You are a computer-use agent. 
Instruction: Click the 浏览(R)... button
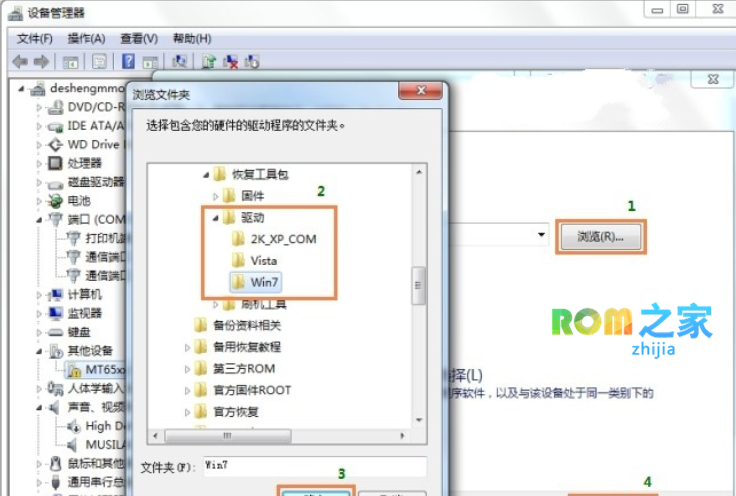(600, 237)
